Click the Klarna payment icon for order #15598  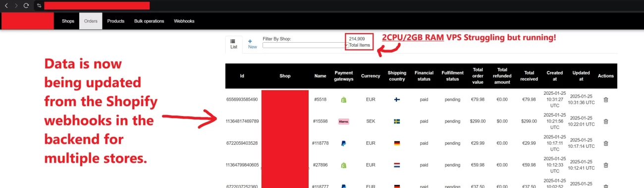pyautogui.click(x=343, y=121)
